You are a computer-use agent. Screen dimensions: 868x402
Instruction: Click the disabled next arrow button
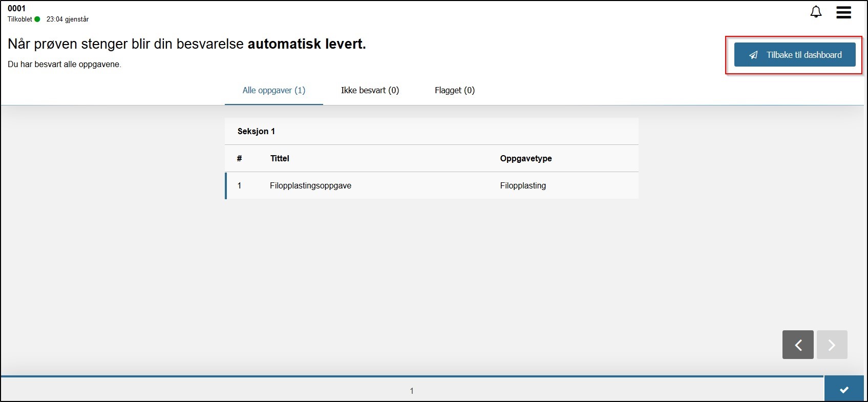pos(832,345)
